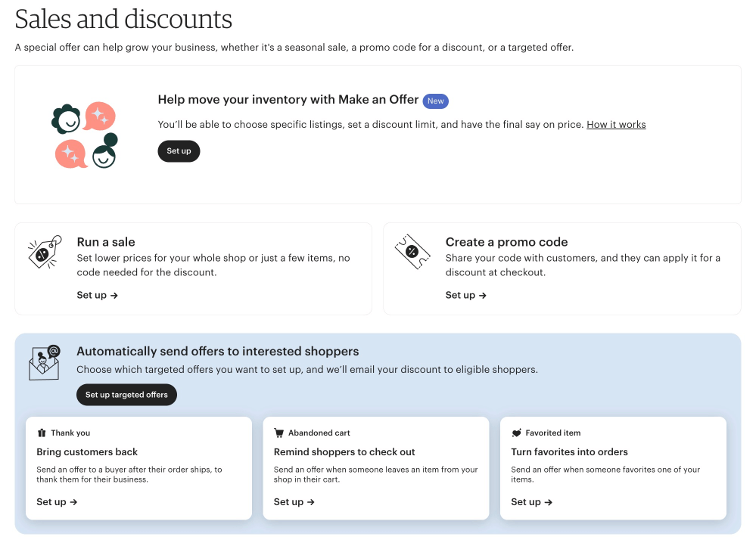Select the Run a sale heading
The image size is (756, 546).
click(x=106, y=242)
